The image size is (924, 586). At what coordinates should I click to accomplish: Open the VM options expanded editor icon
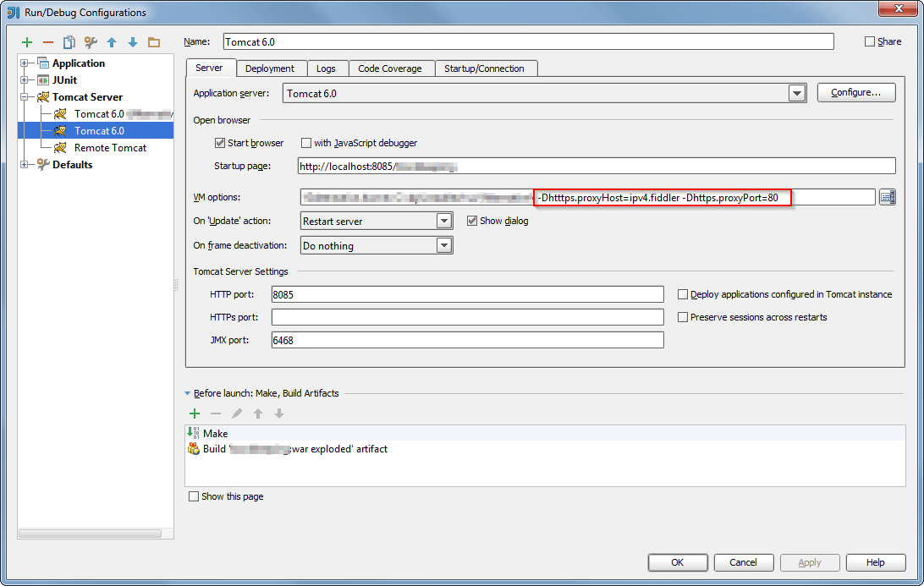tap(887, 197)
